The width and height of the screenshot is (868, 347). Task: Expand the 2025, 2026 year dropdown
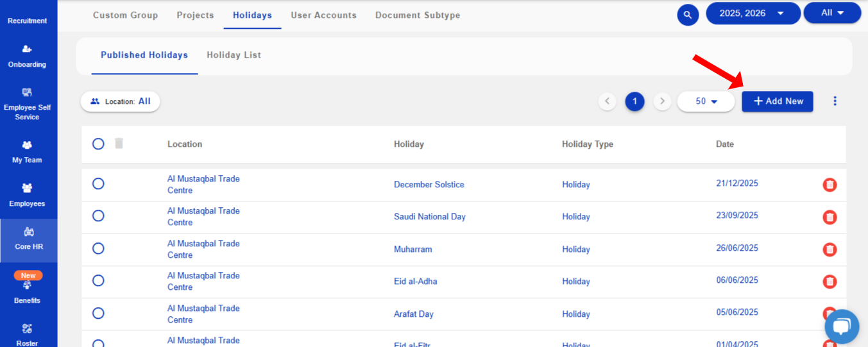pyautogui.click(x=753, y=13)
